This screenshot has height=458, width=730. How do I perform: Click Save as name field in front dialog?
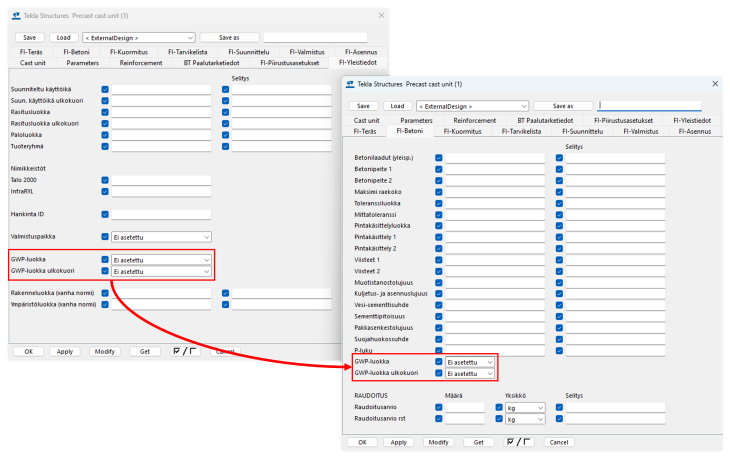[x=649, y=106]
